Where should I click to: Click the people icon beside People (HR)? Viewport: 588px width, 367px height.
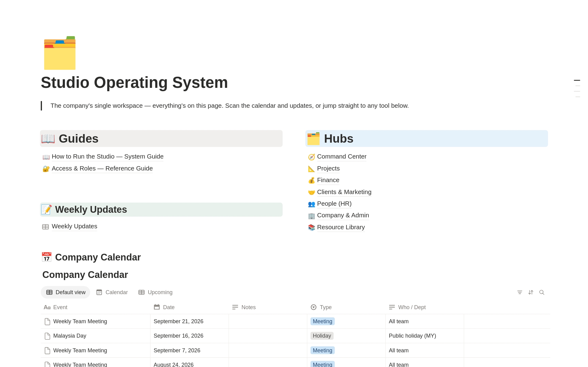(x=311, y=204)
